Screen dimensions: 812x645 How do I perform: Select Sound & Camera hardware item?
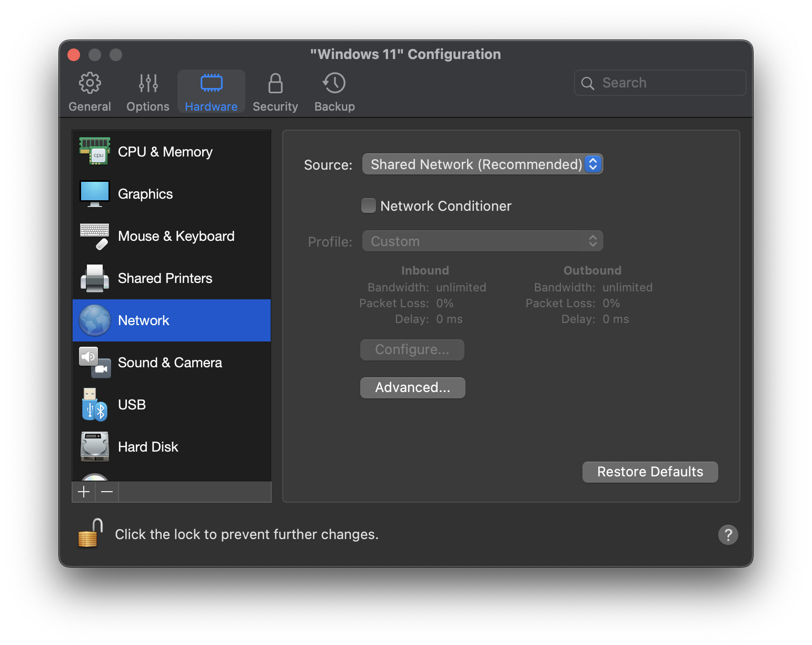pos(170,363)
